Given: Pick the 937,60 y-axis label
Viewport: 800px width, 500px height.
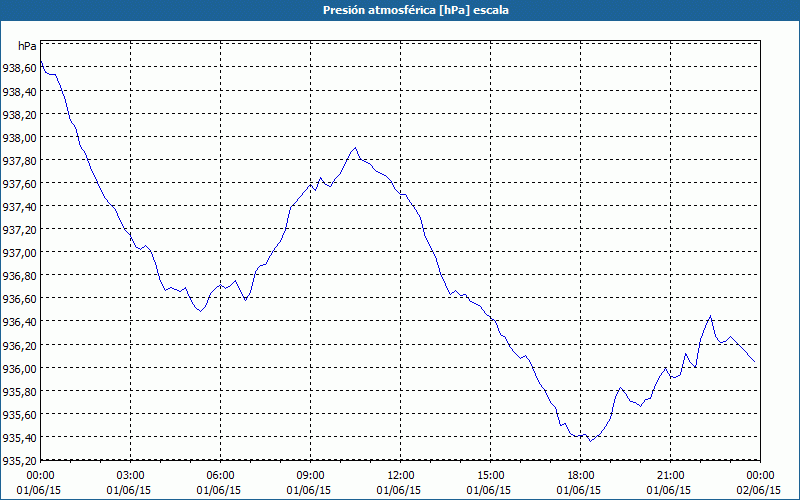Looking at the screenshot, I should 19,184.
